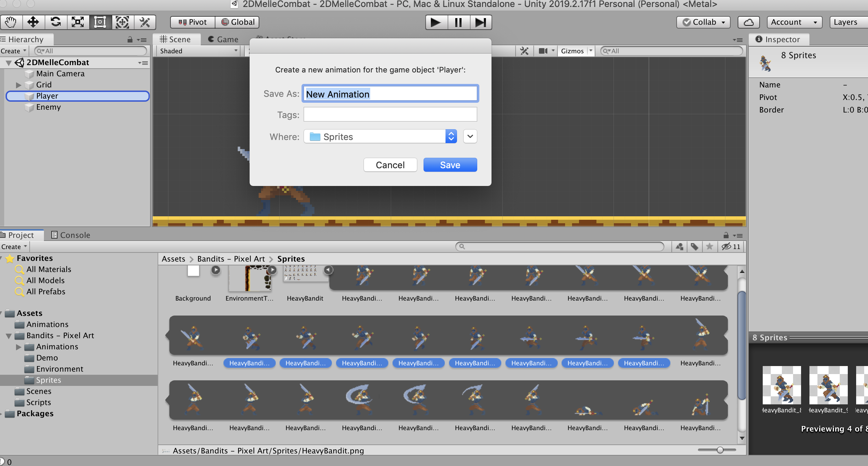The width and height of the screenshot is (868, 466).
Task: Collapse the HeavyBandit sprite sheet
Action: click(328, 270)
